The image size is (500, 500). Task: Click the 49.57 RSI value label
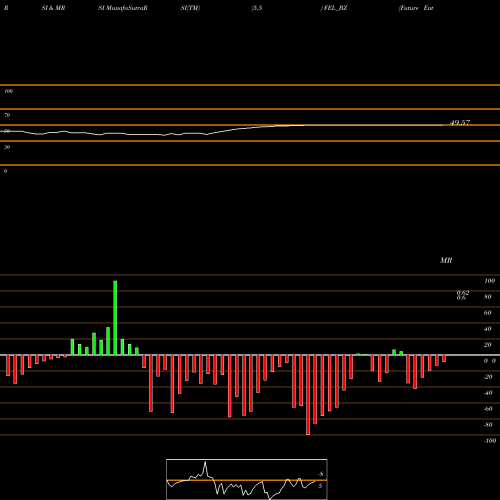(460, 123)
